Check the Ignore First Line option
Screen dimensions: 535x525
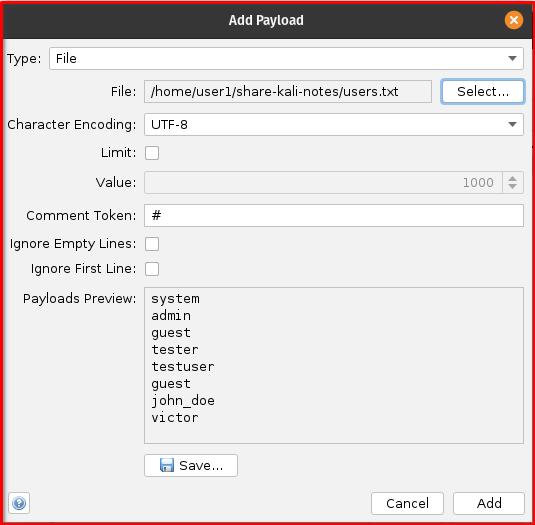coord(152,269)
